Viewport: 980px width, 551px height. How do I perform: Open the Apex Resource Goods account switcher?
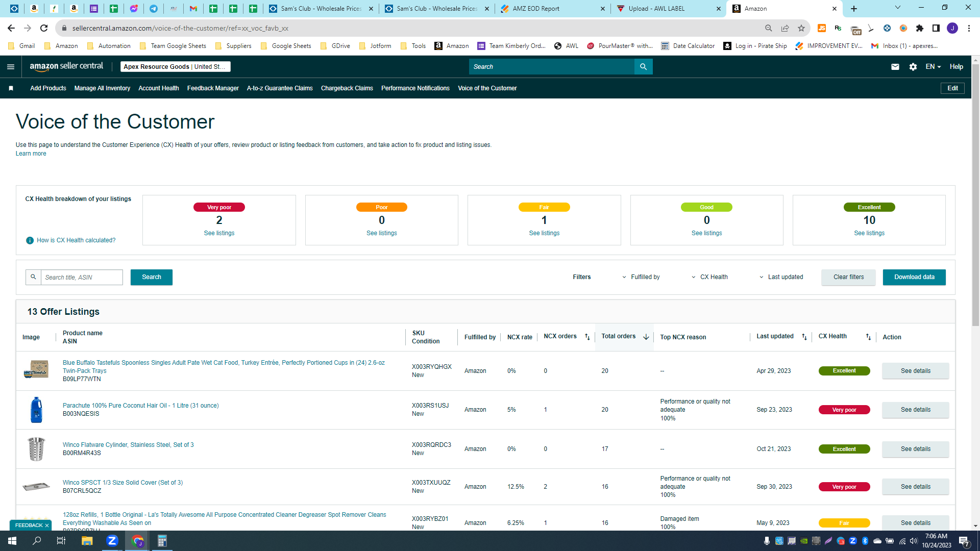(x=176, y=67)
